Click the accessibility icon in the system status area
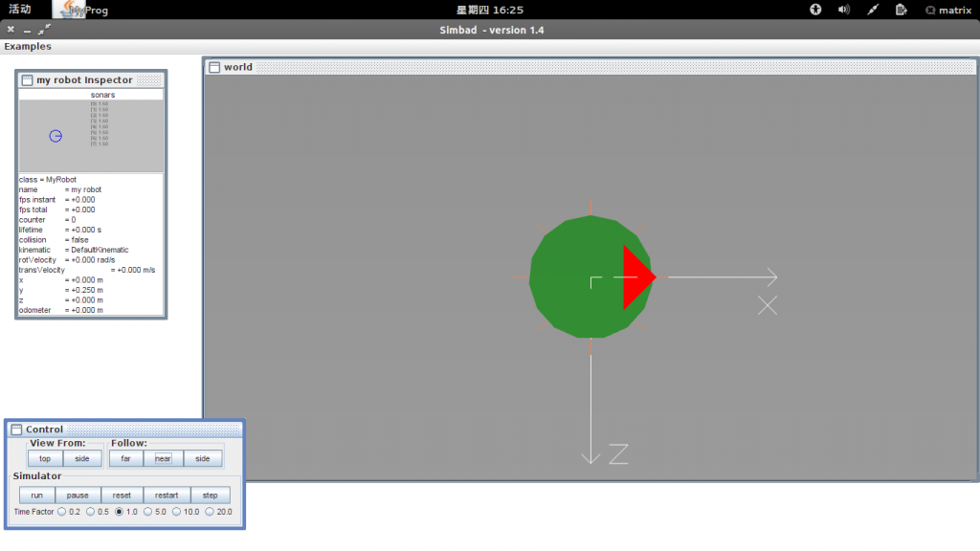The width and height of the screenshot is (980, 551). pyautogui.click(x=815, y=10)
